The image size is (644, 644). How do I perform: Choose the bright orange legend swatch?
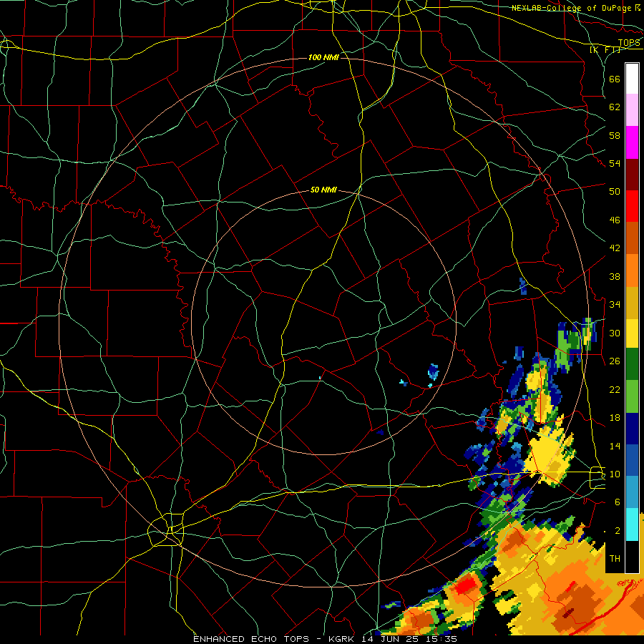tap(632, 270)
